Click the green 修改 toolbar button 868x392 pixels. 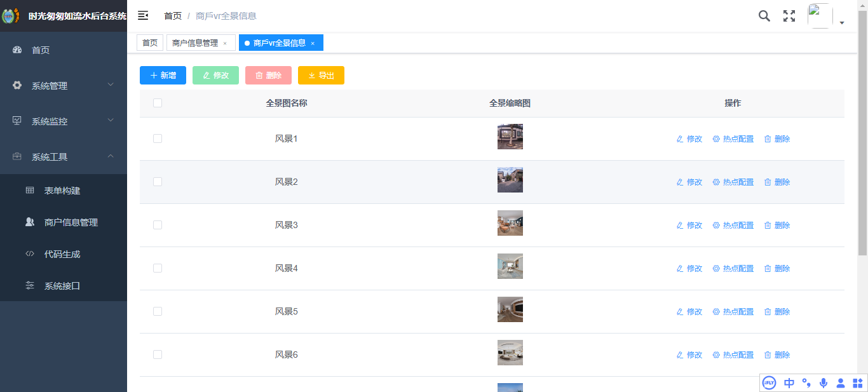[x=215, y=75]
